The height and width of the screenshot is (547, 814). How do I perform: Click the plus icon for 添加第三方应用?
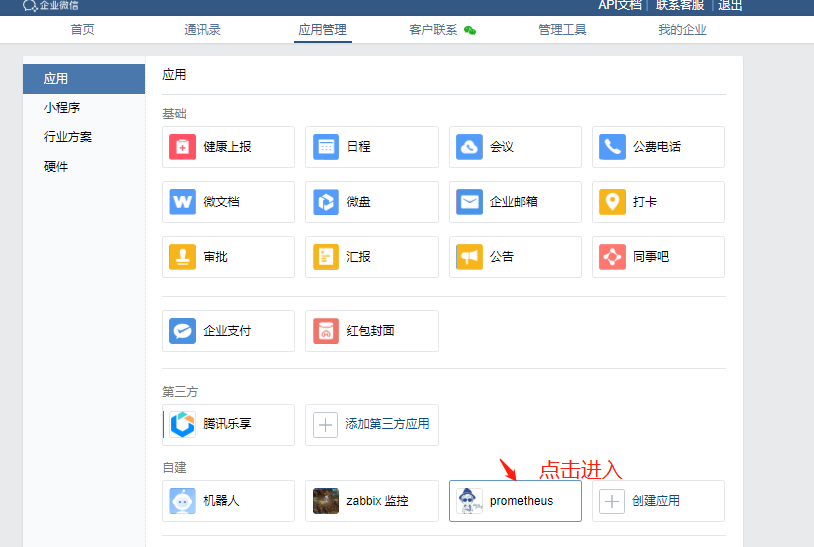325,425
